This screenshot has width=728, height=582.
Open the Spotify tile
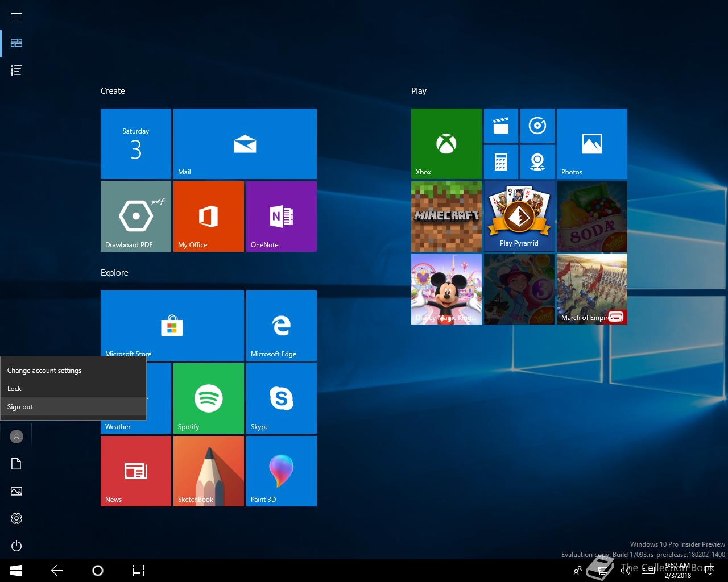pyautogui.click(x=208, y=398)
